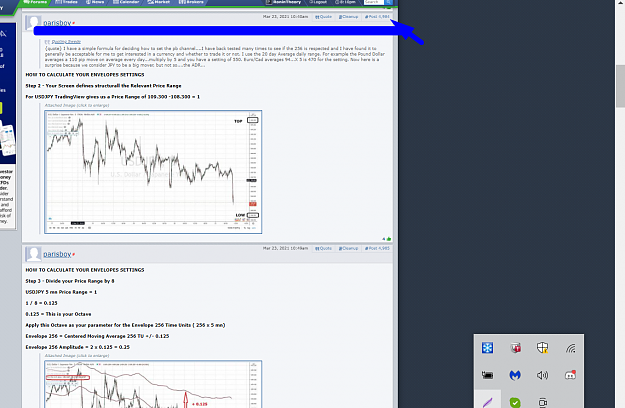This screenshot has width=625, height=408.
Task: Open the green checkmark tray icon
Action: click(515, 402)
